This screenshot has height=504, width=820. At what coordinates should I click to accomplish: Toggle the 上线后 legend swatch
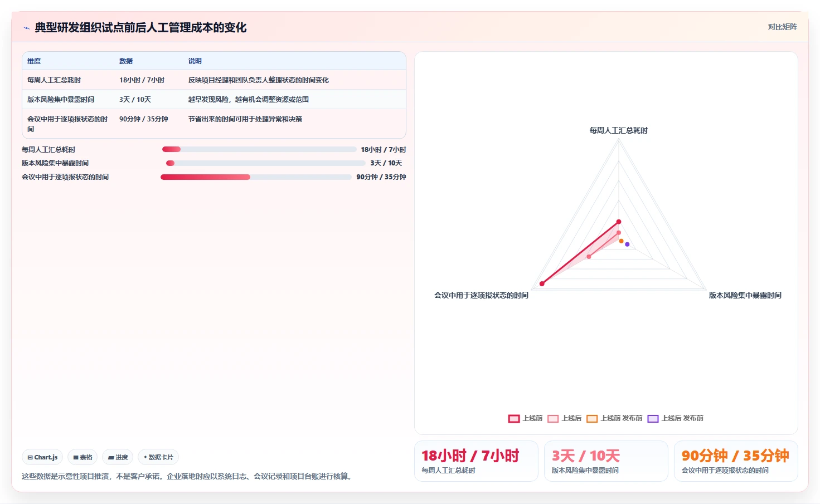553,419
